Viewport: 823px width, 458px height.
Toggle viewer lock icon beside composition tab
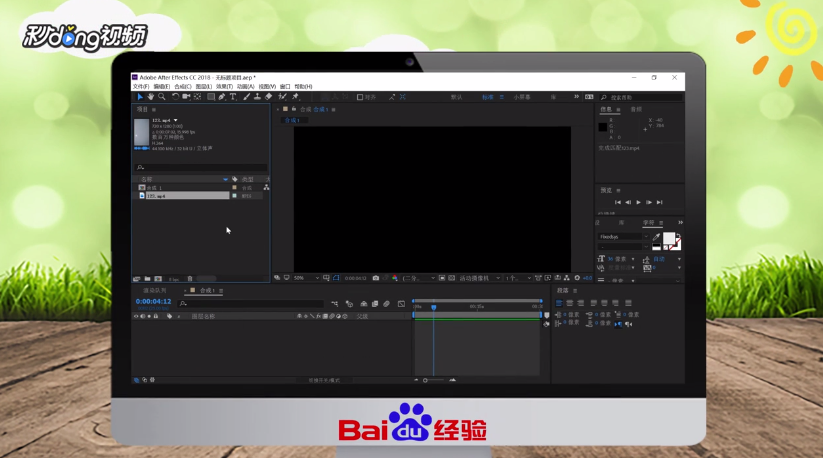(294, 109)
